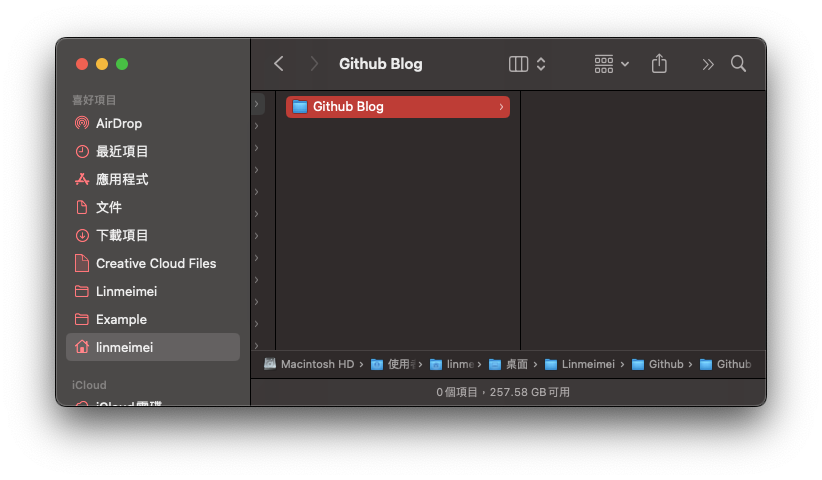Click the linmeimei home icon

[x=82, y=347]
